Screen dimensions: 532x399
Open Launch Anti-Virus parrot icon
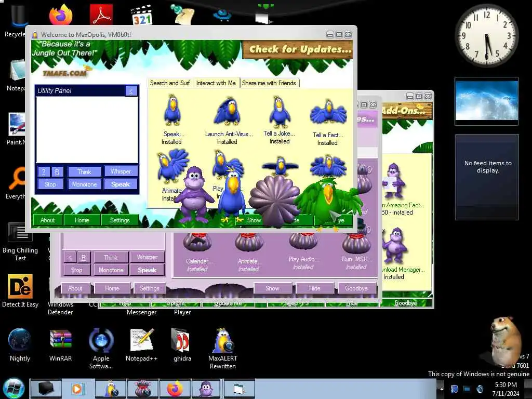(x=228, y=112)
